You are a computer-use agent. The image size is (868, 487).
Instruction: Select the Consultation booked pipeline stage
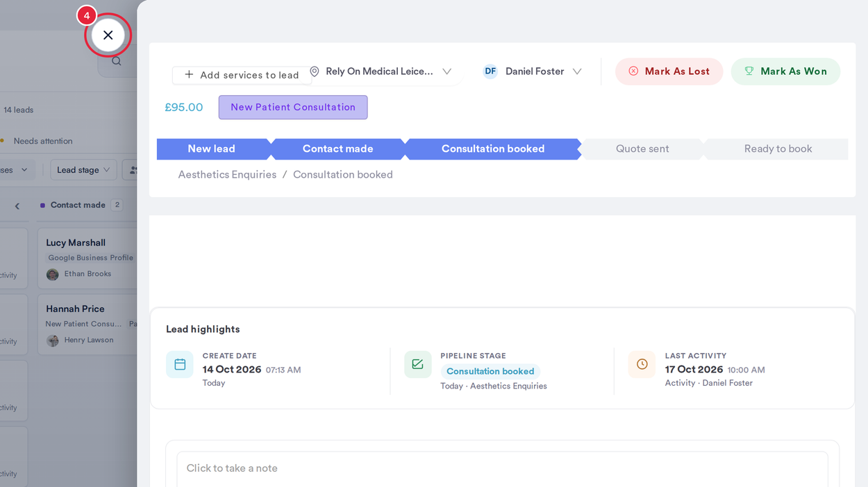493,149
